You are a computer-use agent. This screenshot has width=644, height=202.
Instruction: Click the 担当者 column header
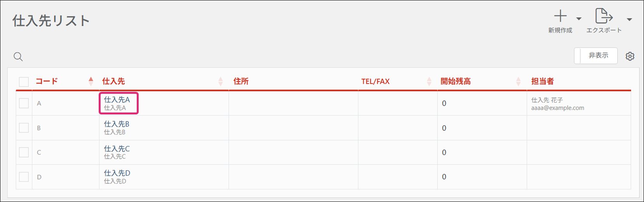click(x=542, y=81)
